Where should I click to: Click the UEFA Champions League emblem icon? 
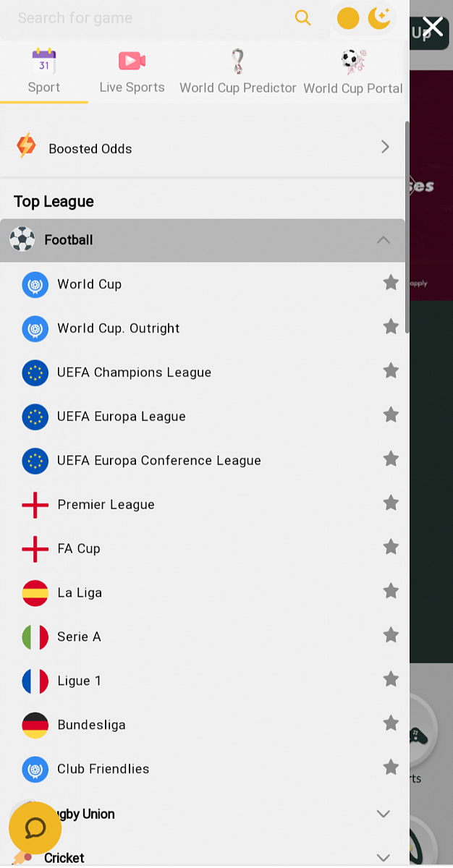pos(35,373)
